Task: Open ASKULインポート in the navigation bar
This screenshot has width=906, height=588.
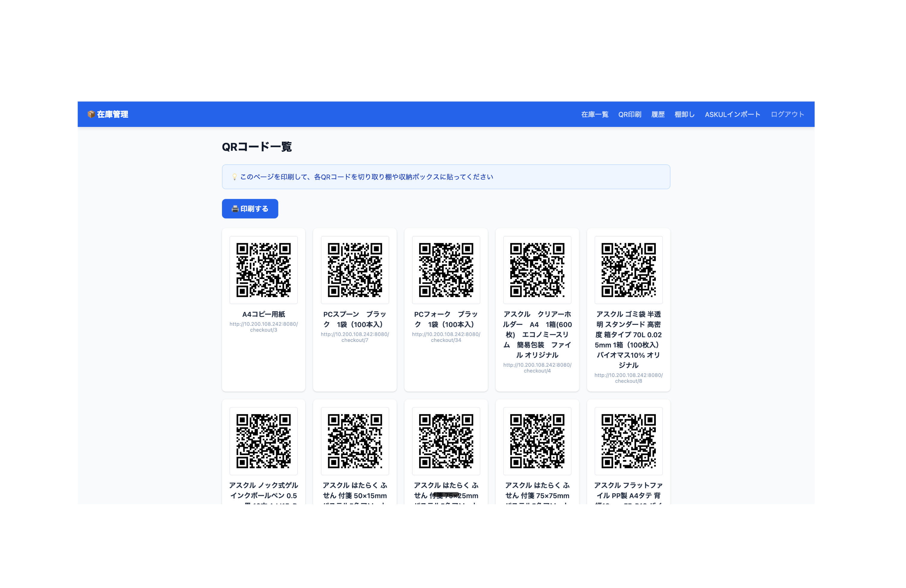Action: [733, 114]
